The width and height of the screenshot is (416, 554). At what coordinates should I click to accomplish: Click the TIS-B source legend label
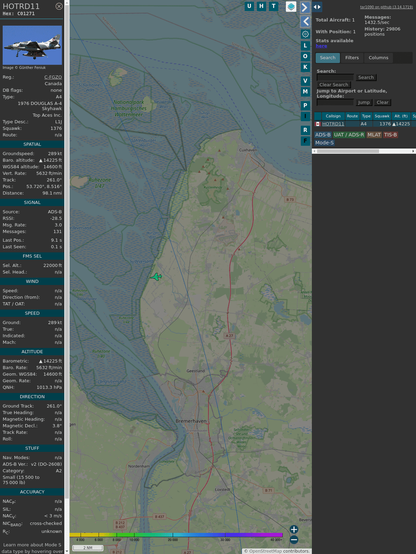click(x=391, y=135)
